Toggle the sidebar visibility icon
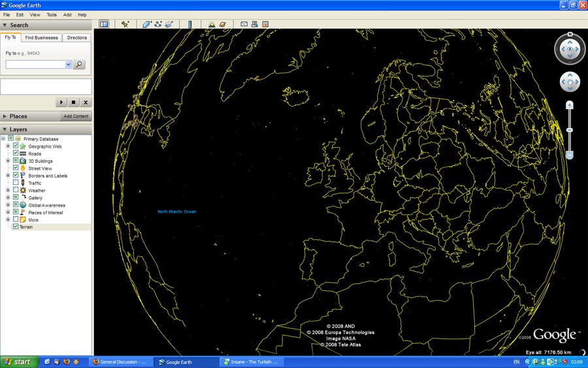Viewport: 588px width, 368px height. click(104, 24)
